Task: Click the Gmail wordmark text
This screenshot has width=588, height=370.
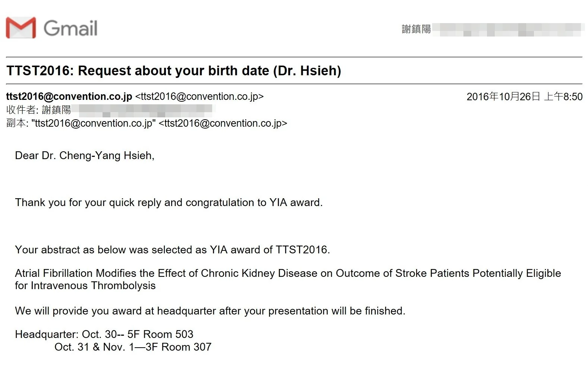Action: [x=70, y=28]
